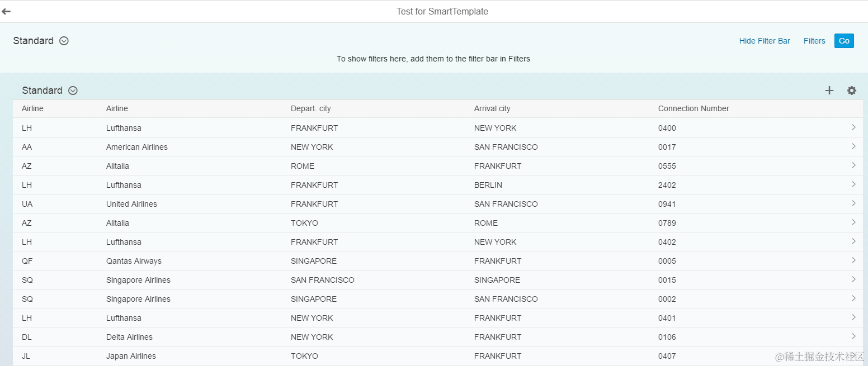This screenshot has width=868, height=366.
Task: Open details arrow for connection 0005
Action: tap(853, 260)
